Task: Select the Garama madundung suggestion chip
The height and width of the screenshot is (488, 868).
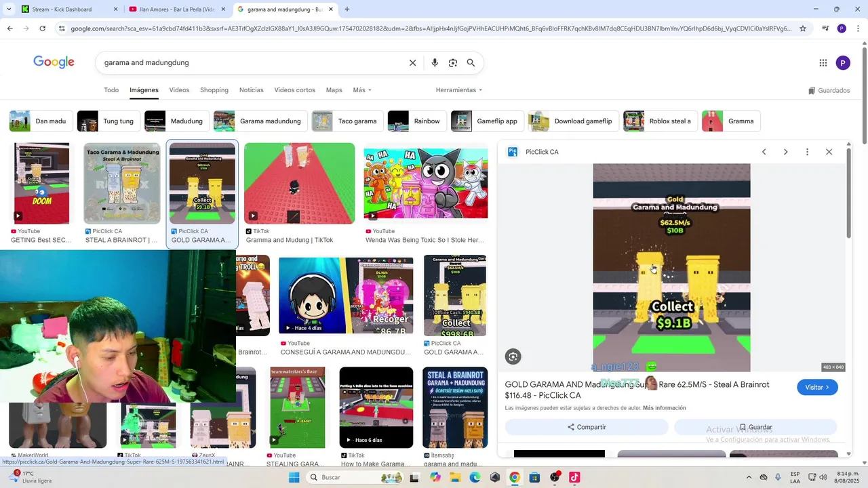Action: 260,121
